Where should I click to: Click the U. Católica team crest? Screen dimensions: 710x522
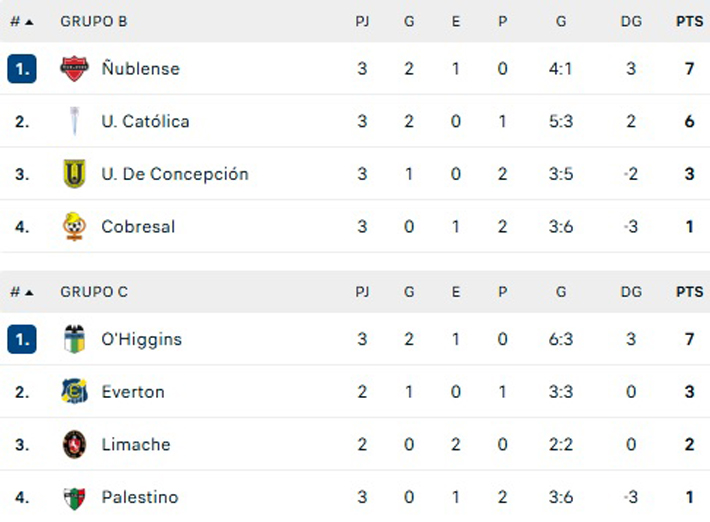[74, 122]
